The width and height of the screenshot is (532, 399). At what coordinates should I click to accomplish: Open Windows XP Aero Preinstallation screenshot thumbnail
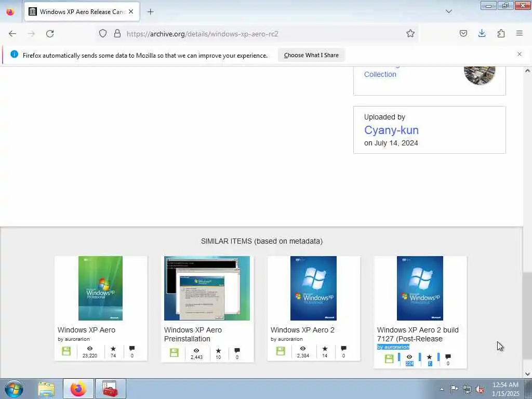point(207,288)
